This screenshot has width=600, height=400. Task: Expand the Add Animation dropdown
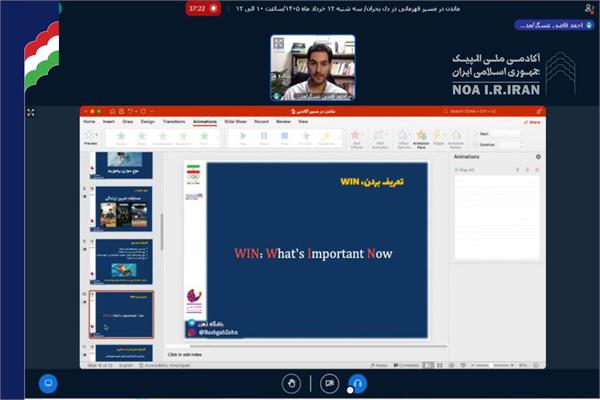click(x=380, y=139)
